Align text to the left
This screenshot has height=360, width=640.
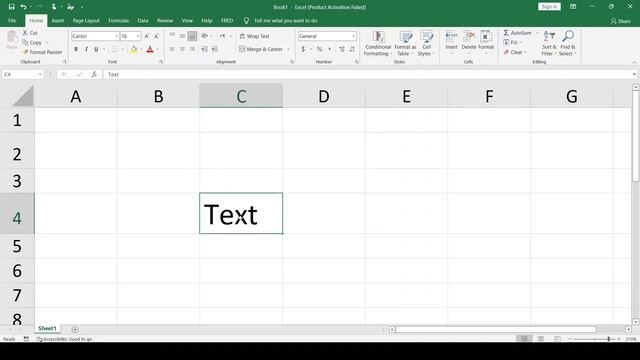click(x=172, y=49)
